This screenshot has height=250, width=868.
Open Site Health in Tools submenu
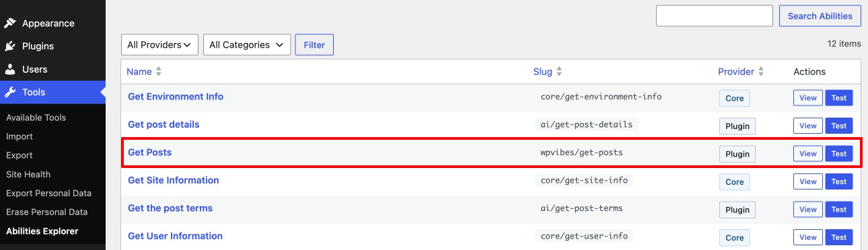[x=28, y=174]
